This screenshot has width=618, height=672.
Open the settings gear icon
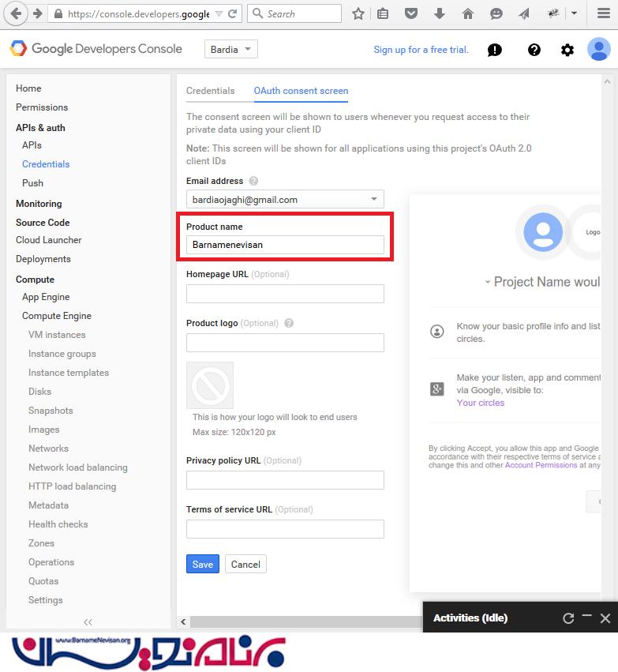pyautogui.click(x=567, y=50)
